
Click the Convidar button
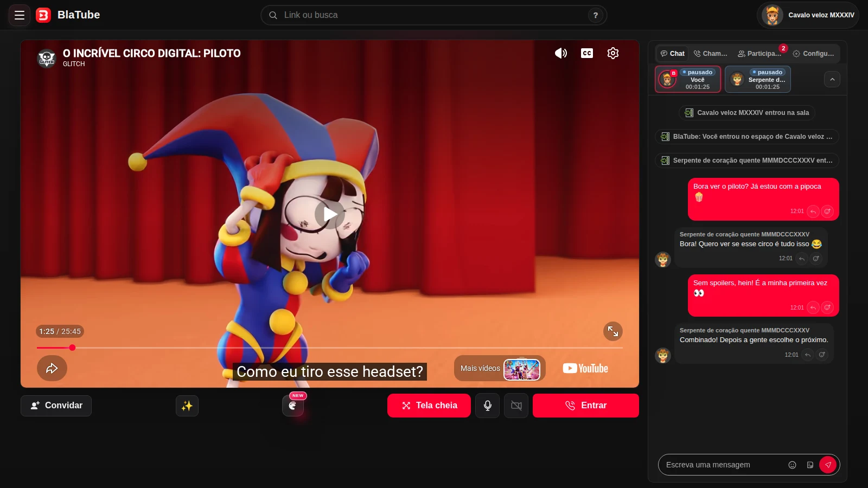(x=56, y=406)
